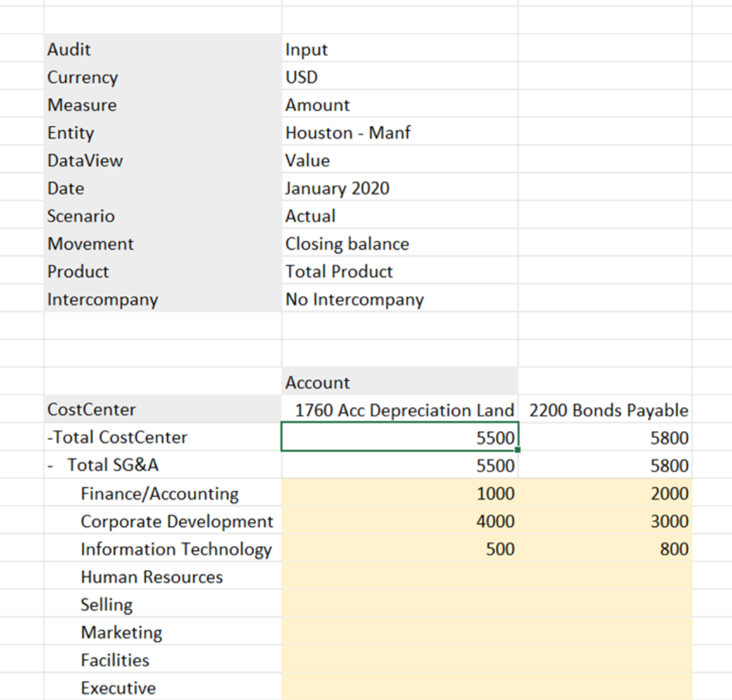Select the CostCenter header cell
Image resolution: width=732 pixels, height=700 pixels.
click(x=162, y=409)
